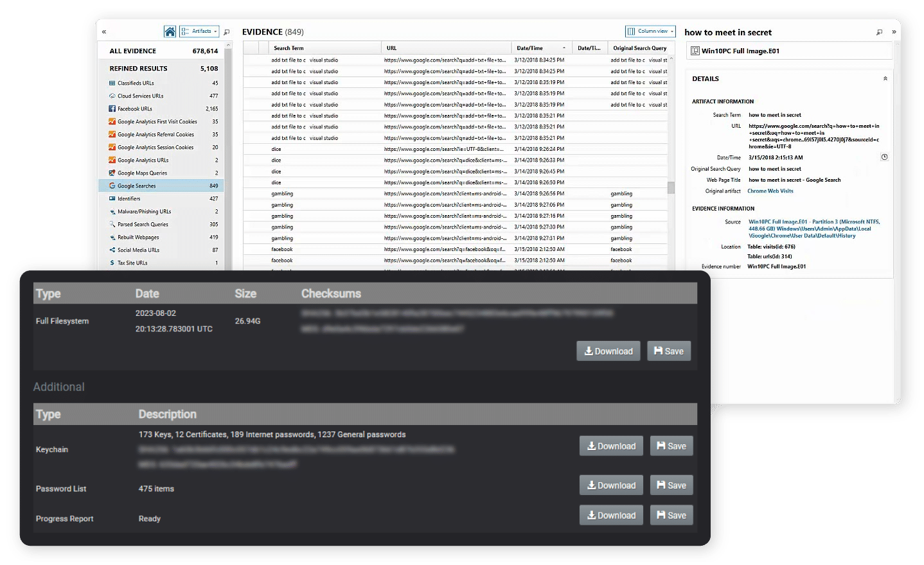Open the Column view dropdown
The image size is (924, 565).
click(650, 31)
